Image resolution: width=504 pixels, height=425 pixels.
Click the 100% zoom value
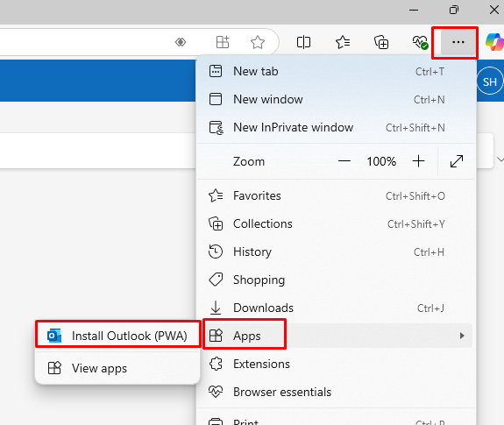click(x=381, y=161)
